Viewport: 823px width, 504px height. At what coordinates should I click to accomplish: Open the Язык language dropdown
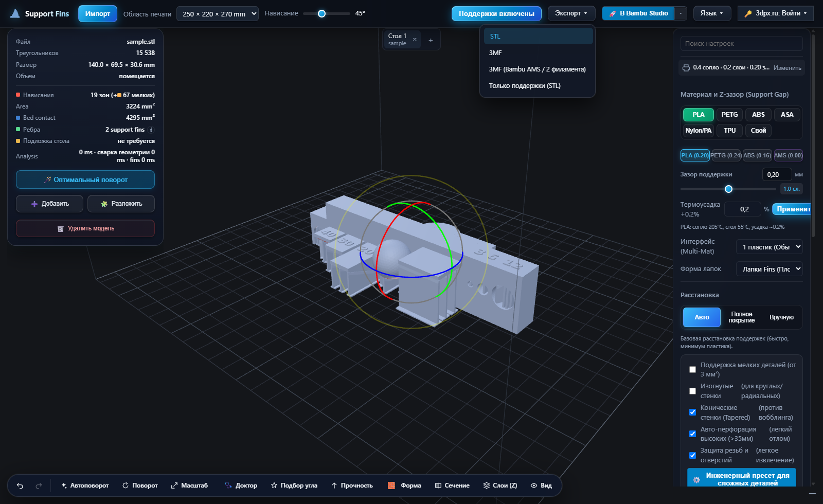tap(712, 13)
